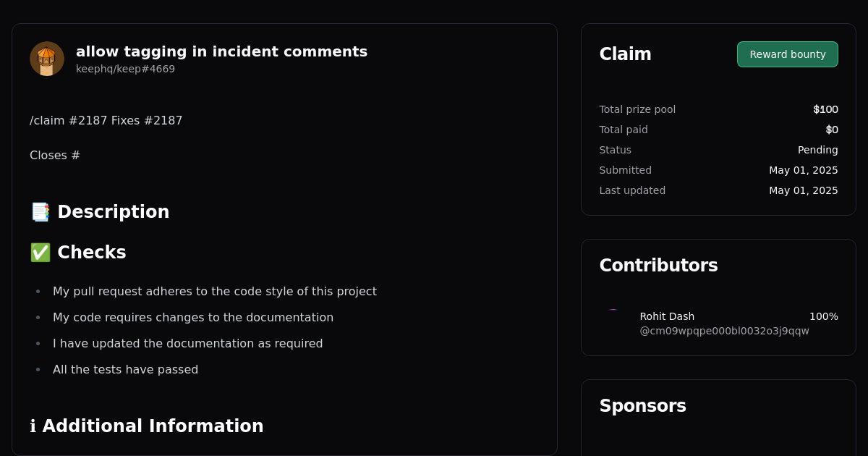Expand the Contributors section
Viewport: 868px width, 456px height.
pos(658,265)
